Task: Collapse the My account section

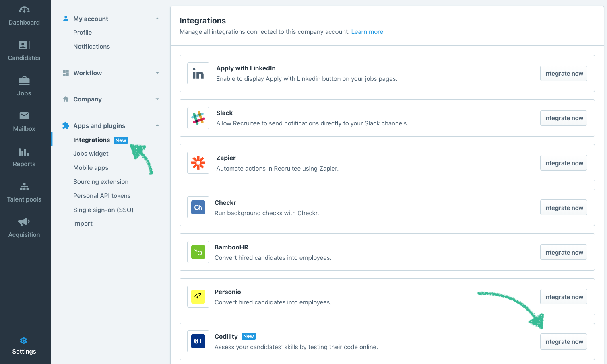Action: [157, 18]
